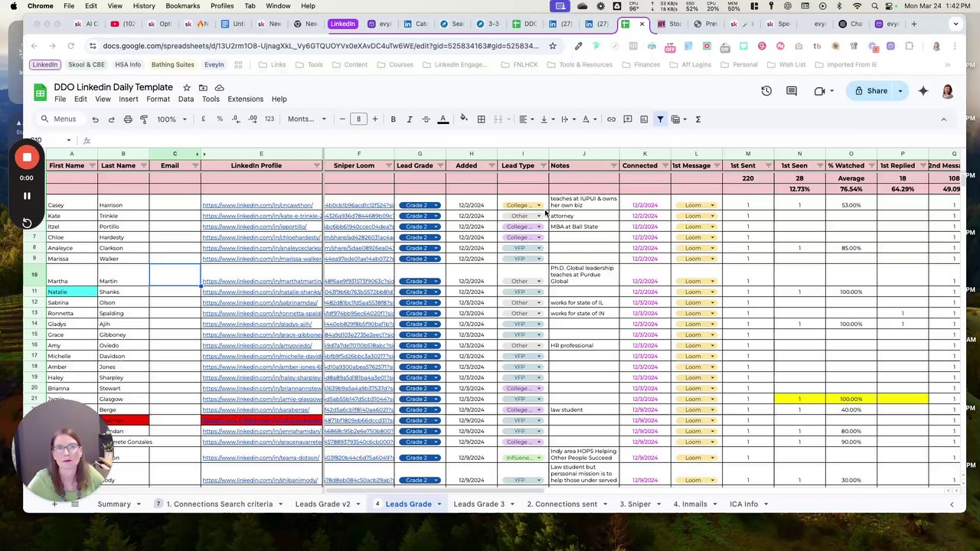Image resolution: width=980 pixels, height=551 pixels.
Task: Open the Share options dropdown arrow
Action: click(x=900, y=91)
